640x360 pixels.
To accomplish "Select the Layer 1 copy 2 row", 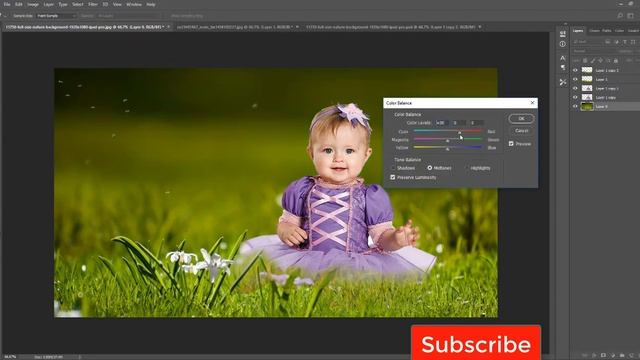I will (x=606, y=70).
